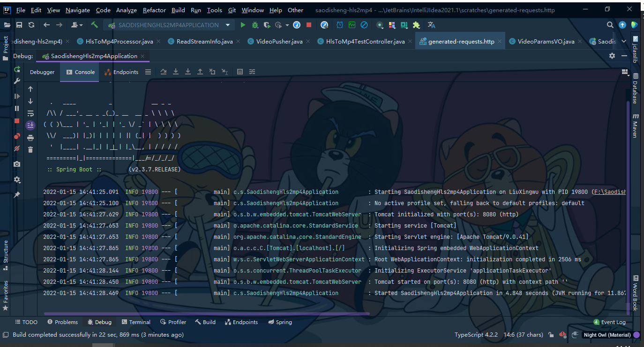Stop debug session with red square in side toolbar

coord(17,120)
